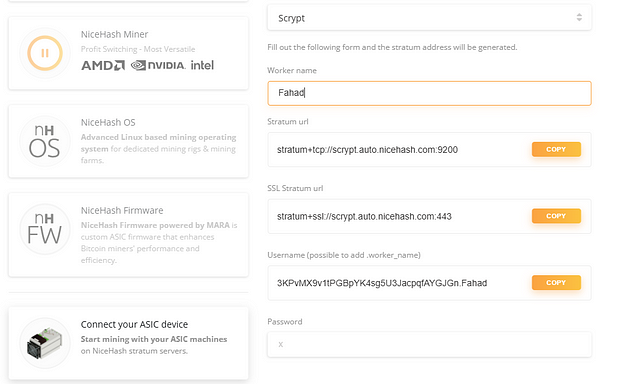Select the NiceHash Firmware FW icon
The image size is (630, 384).
pos(45,229)
